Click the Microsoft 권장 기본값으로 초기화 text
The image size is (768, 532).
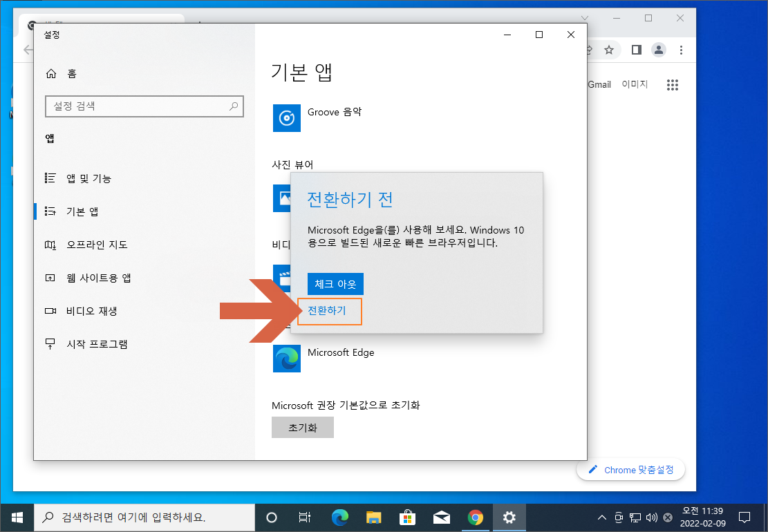pyautogui.click(x=346, y=406)
